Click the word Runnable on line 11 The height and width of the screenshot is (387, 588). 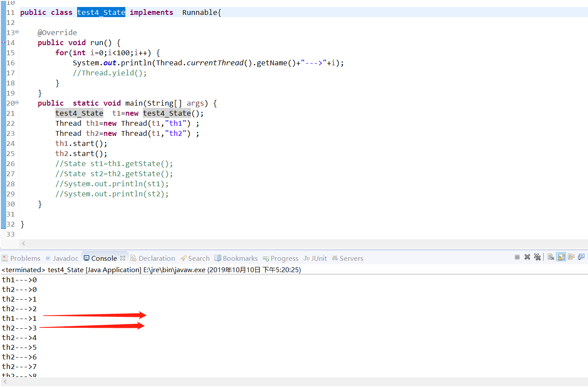pos(199,12)
